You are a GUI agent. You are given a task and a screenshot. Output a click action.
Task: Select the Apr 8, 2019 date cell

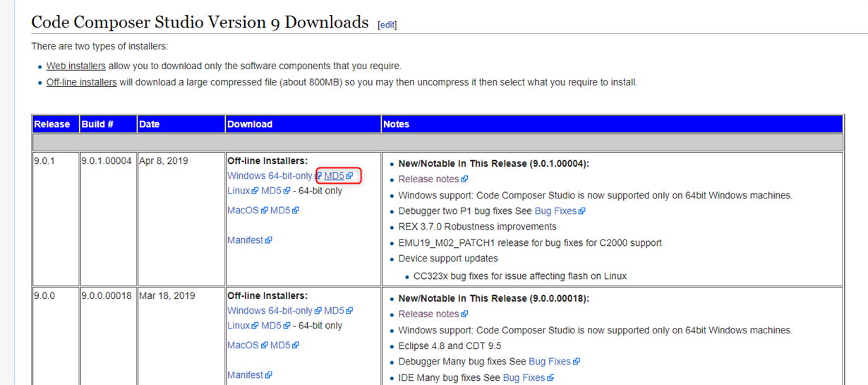[181, 219]
